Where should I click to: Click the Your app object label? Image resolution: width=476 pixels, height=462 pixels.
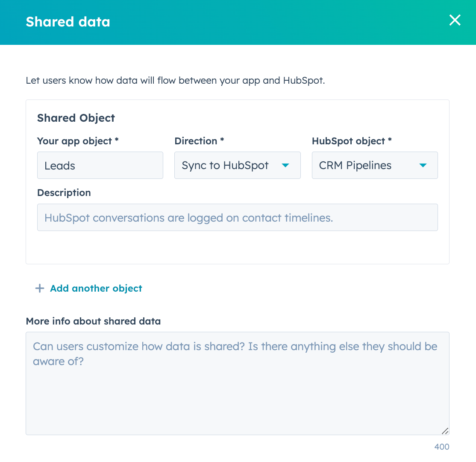tap(77, 141)
